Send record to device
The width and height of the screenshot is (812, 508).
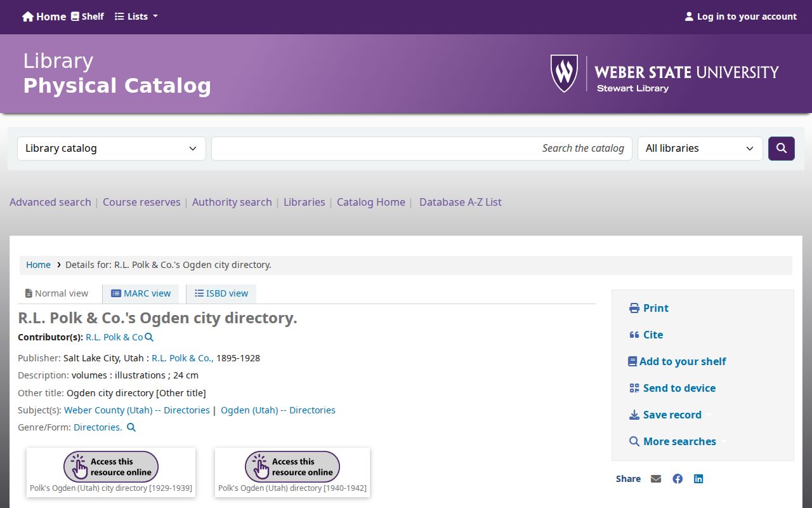click(672, 388)
